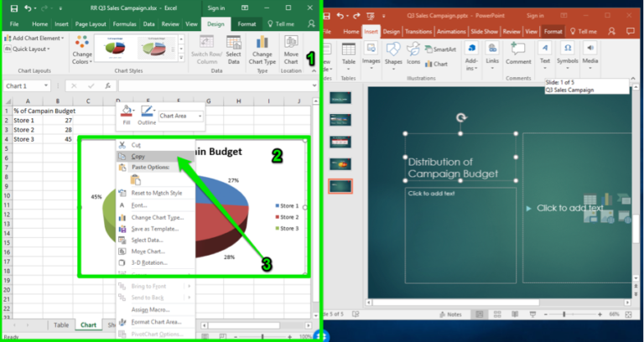
Task: Choose Format Chart Area menu item
Action: 155,322
